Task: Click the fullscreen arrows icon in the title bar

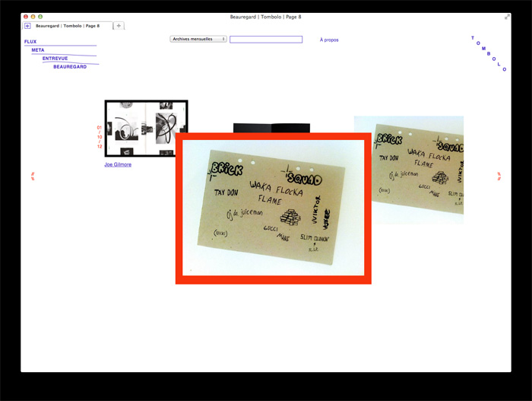Action: click(507, 17)
